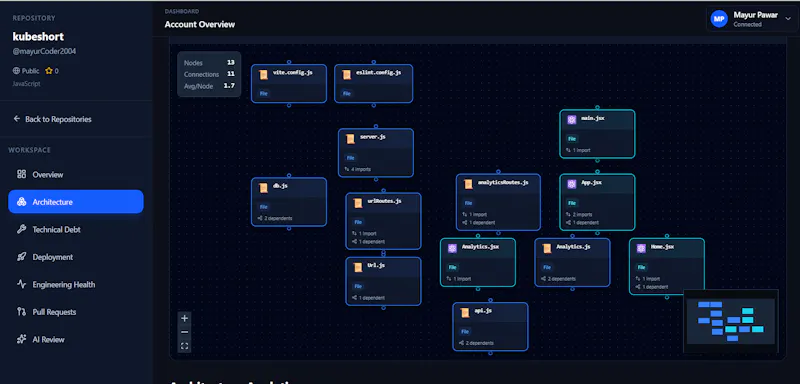Select the main.jsx node

tap(597, 134)
